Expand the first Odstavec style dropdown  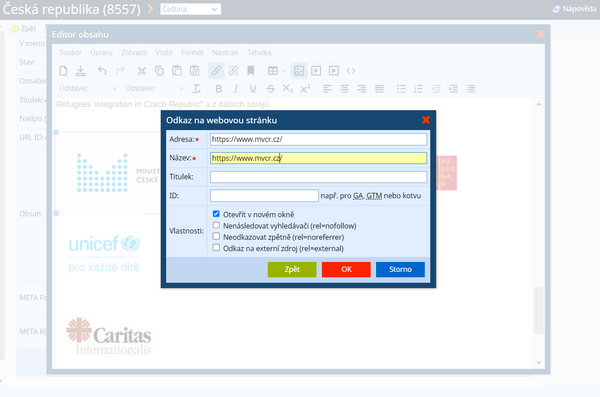tap(88, 88)
